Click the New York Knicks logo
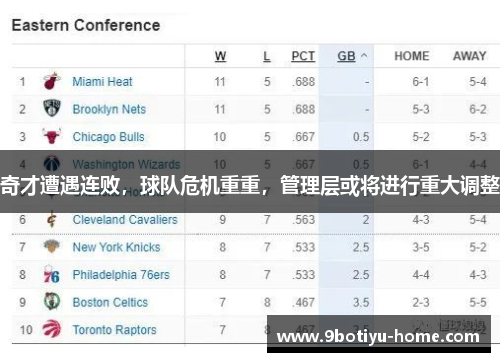This screenshot has height=362, width=500. (52, 247)
